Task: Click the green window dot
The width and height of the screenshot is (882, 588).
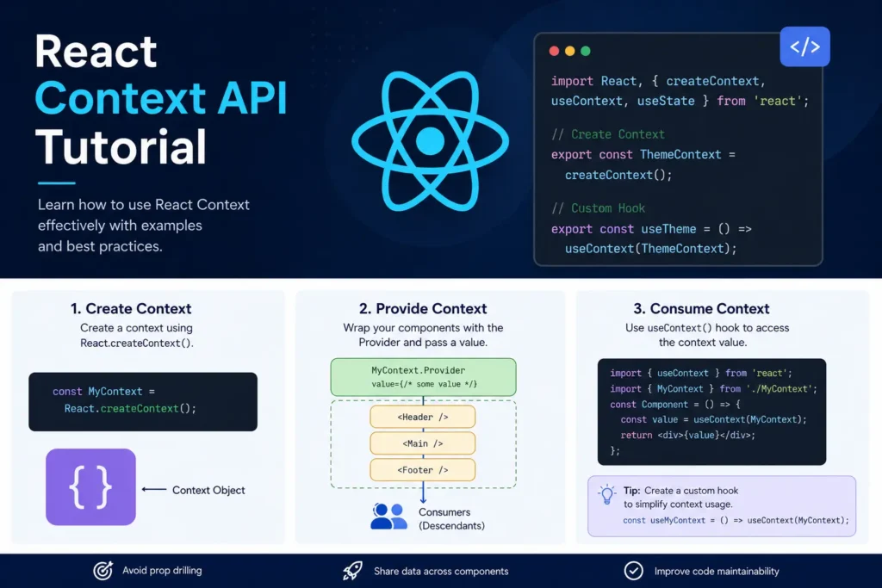Action: click(586, 51)
